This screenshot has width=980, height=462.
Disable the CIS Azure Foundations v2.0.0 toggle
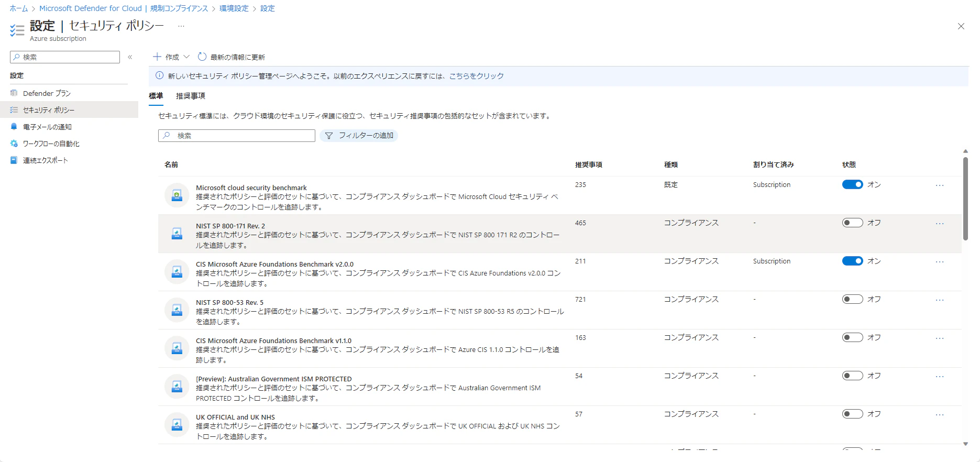(x=852, y=261)
